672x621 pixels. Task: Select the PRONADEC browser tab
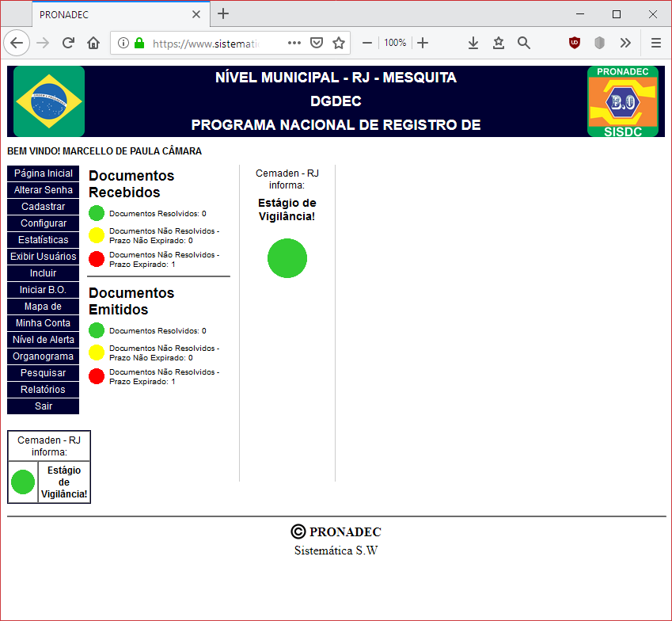tap(121, 14)
